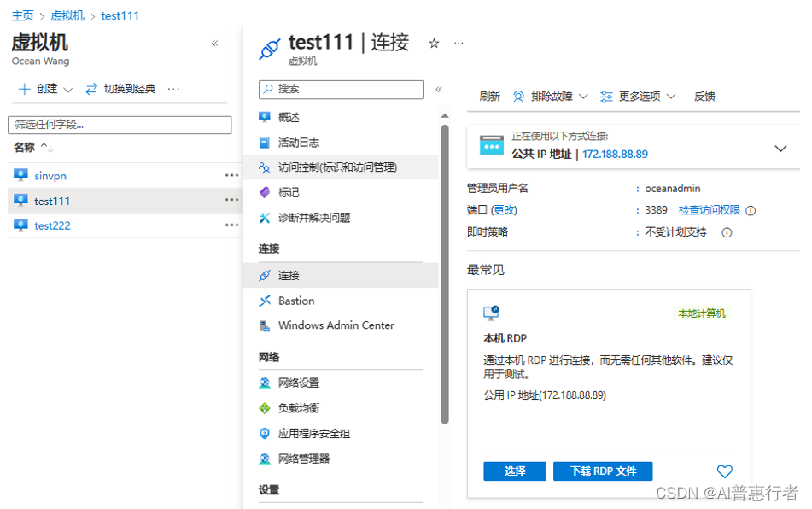Open the more options menu for sinvpn
The height and width of the screenshot is (509, 812).
[x=231, y=176]
